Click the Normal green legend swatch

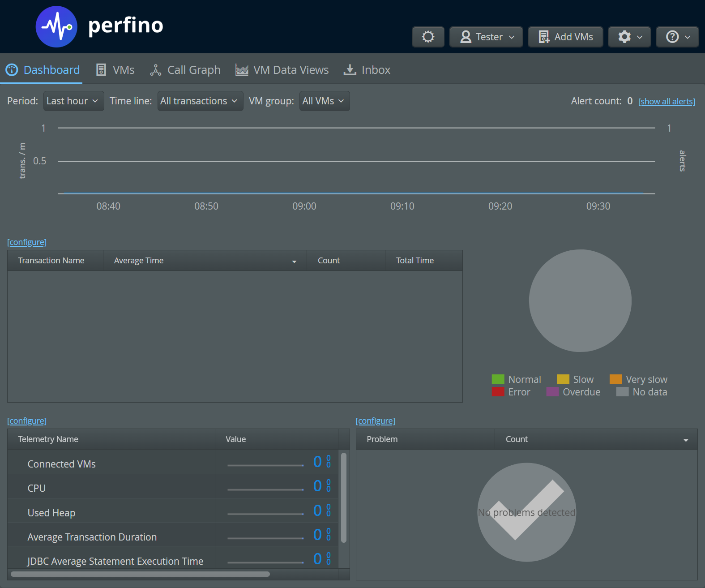point(498,379)
